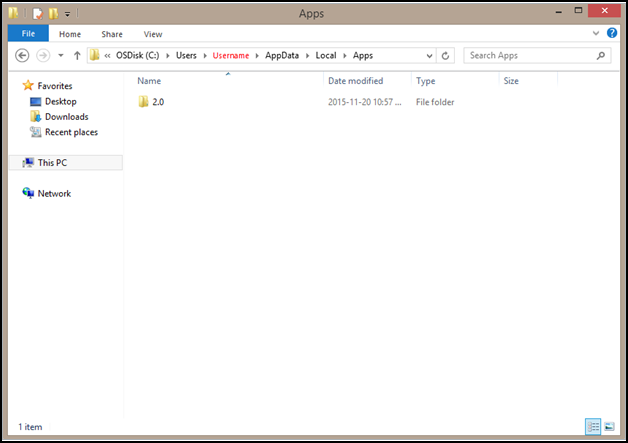Click the search magnifier icon
The image size is (628, 443).
[600, 56]
